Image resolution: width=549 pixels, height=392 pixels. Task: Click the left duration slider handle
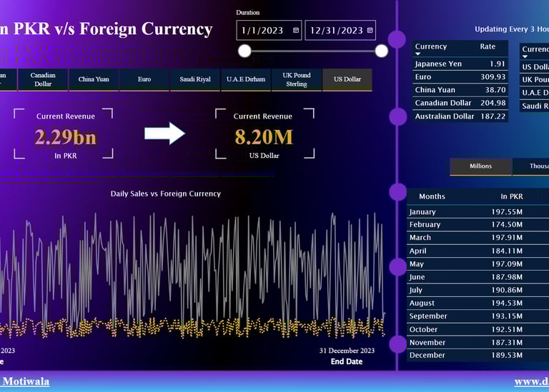(x=244, y=51)
